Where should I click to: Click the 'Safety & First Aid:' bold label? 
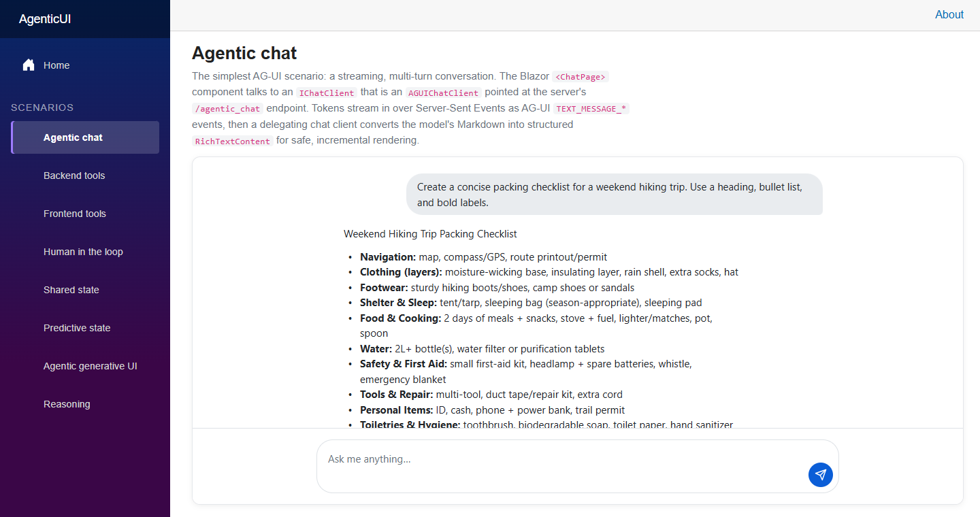[404, 364]
